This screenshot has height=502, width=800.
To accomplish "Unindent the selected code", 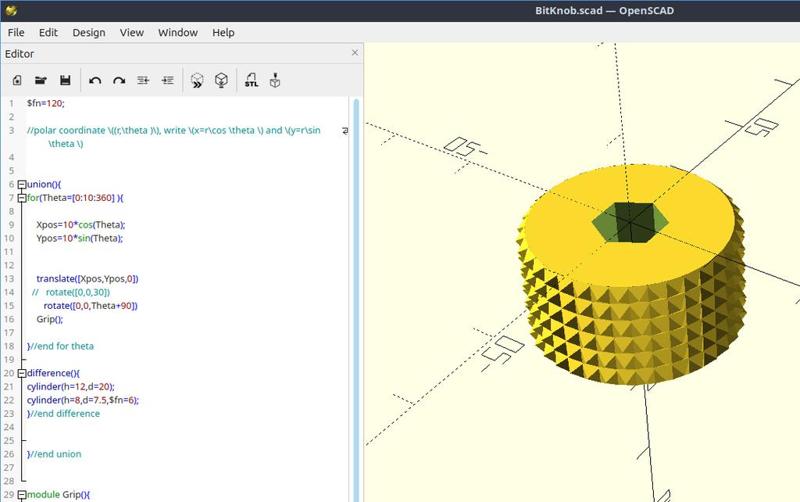I will [x=143, y=80].
